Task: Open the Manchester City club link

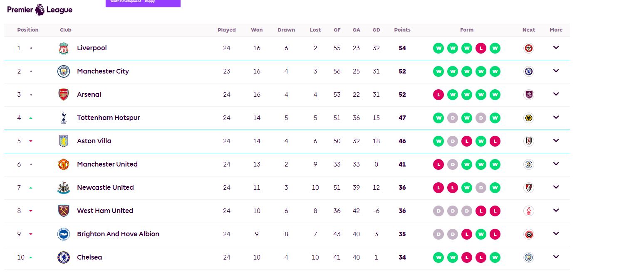Action: pyautogui.click(x=103, y=71)
